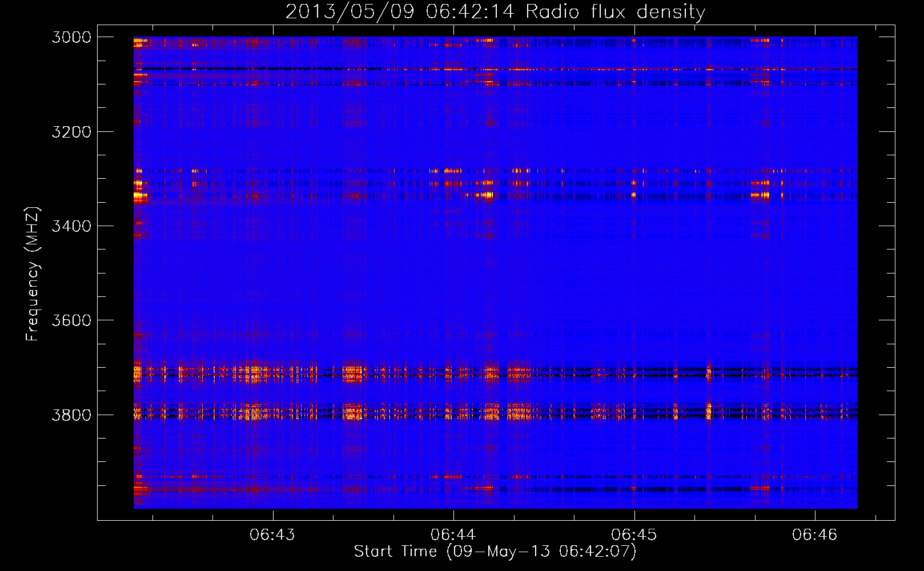The height and width of the screenshot is (571, 924).
Task: Click the 'Start Time (09-May-13 06:42:07)' label
Action: pos(495,552)
